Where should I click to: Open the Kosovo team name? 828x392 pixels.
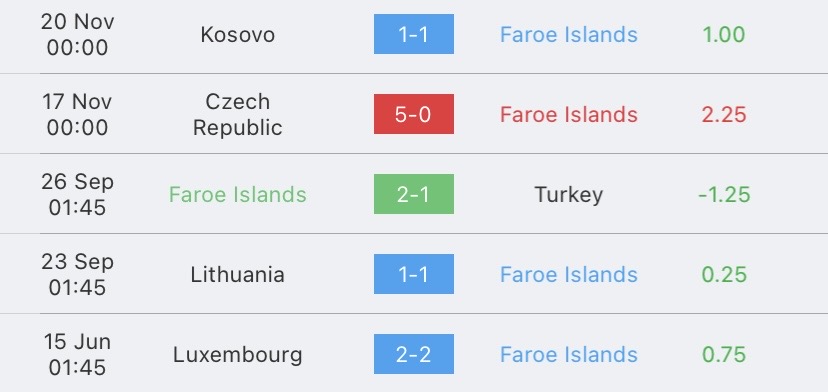coord(238,35)
